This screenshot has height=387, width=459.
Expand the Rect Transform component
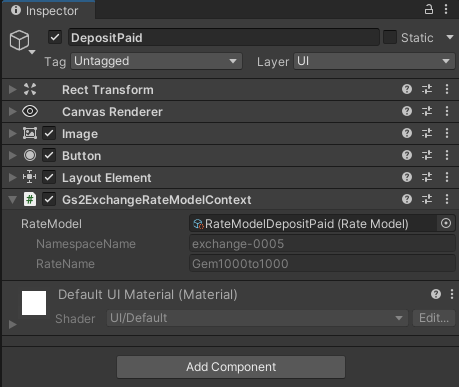pyautogui.click(x=13, y=89)
